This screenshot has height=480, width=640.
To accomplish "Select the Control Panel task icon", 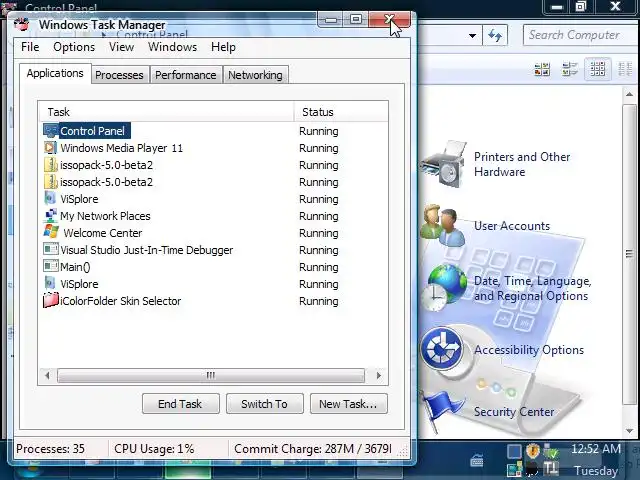I will (51, 131).
